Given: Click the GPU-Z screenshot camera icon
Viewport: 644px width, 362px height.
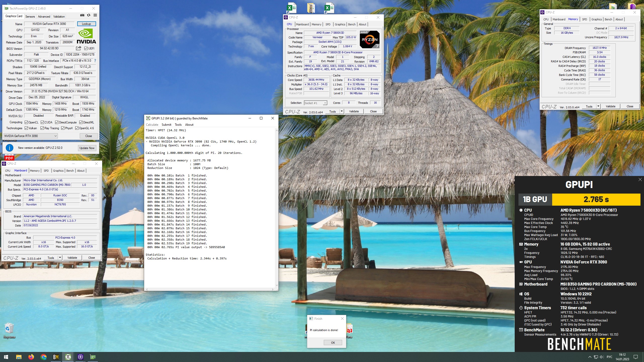Looking at the screenshot, I should coord(82,15).
